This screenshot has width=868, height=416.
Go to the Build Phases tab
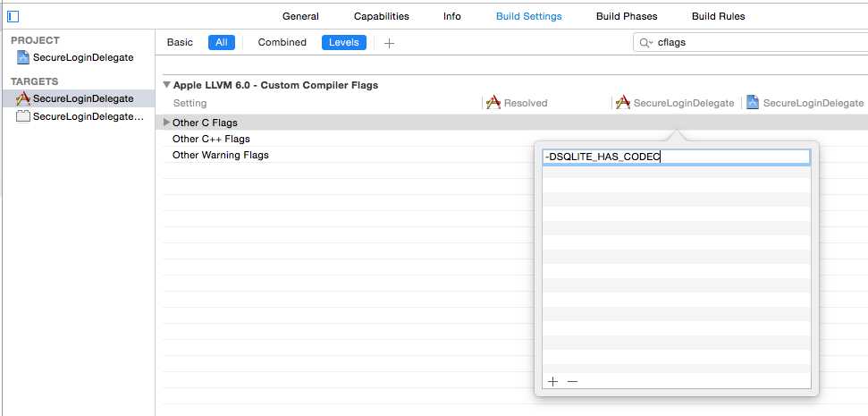(627, 17)
